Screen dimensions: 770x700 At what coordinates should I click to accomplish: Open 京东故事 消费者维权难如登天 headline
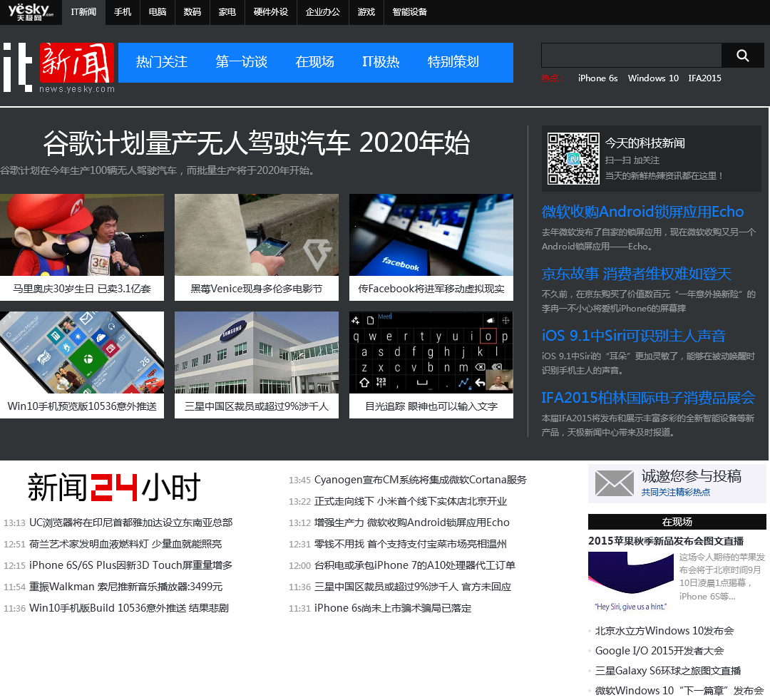pos(637,274)
